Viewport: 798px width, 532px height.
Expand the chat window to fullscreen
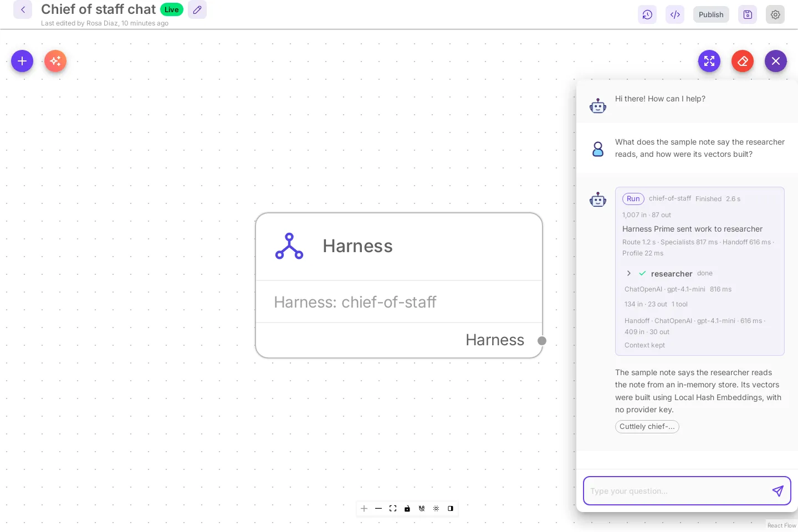(x=709, y=61)
